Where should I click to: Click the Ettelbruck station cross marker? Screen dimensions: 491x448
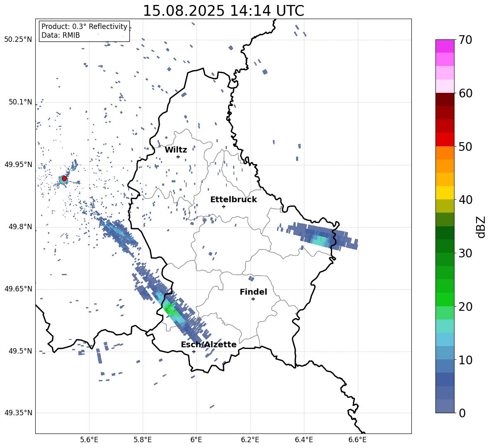click(x=224, y=206)
